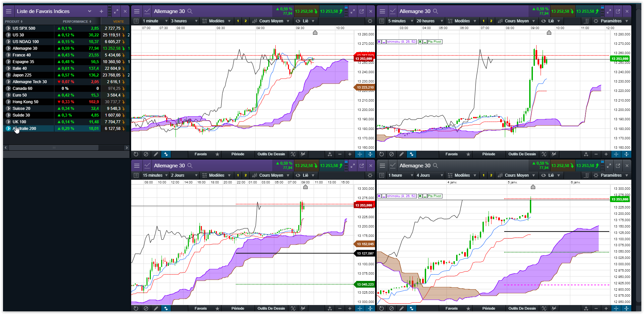Click the 13 253,58 buy price in 5 minutes chart

pyautogui.click(x=588, y=11)
